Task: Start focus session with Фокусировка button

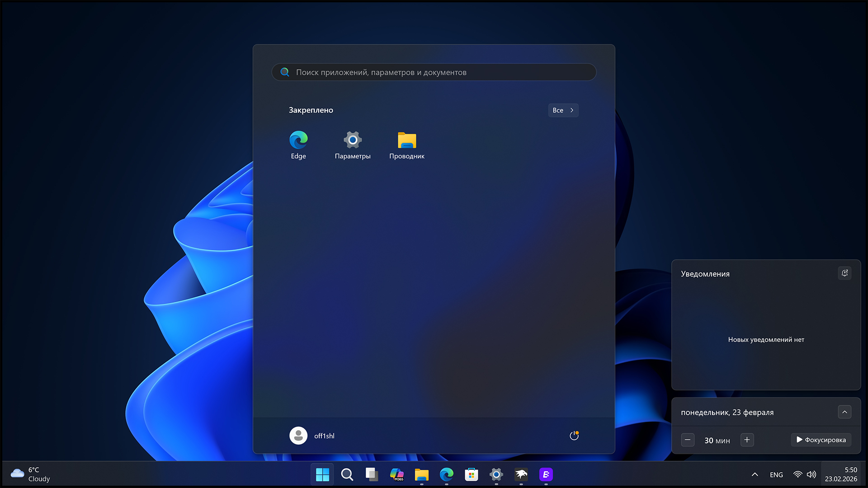Action: pos(821,440)
